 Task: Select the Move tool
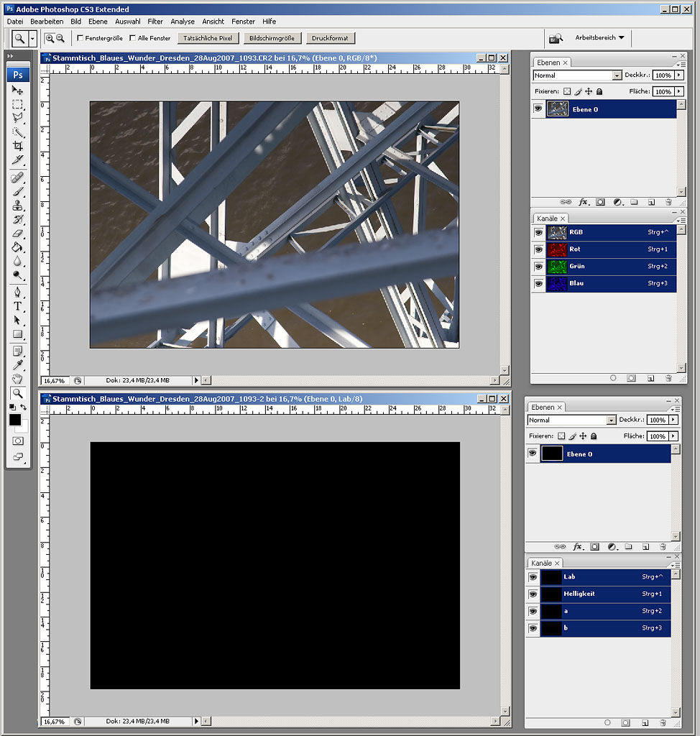click(18, 91)
